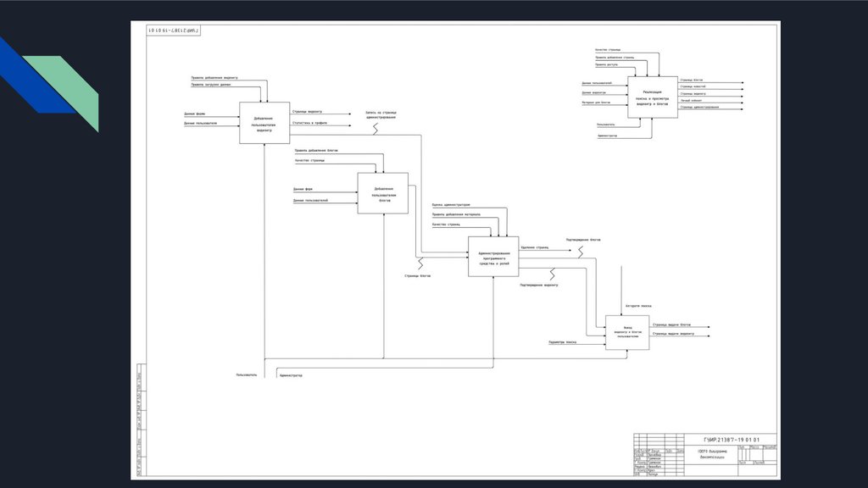Click the 'Реализация поиска и просмотра' context block

[x=653, y=97]
